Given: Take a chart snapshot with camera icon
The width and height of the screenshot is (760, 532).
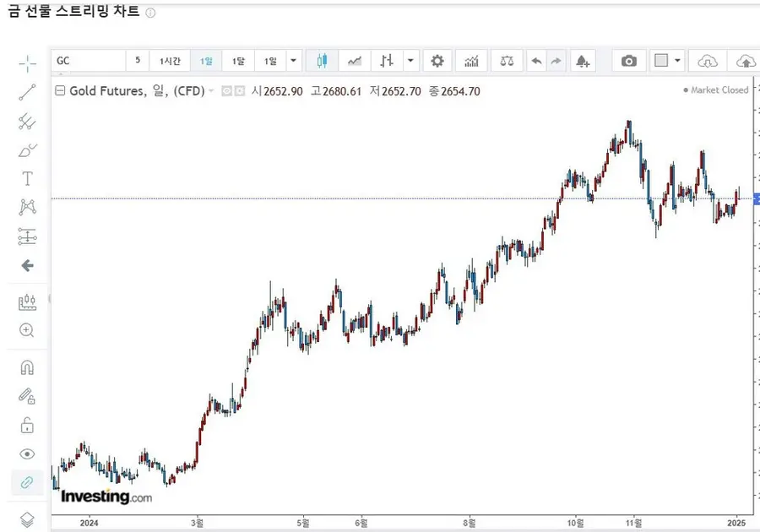Looking at the screenshot, I should [628, 61].
